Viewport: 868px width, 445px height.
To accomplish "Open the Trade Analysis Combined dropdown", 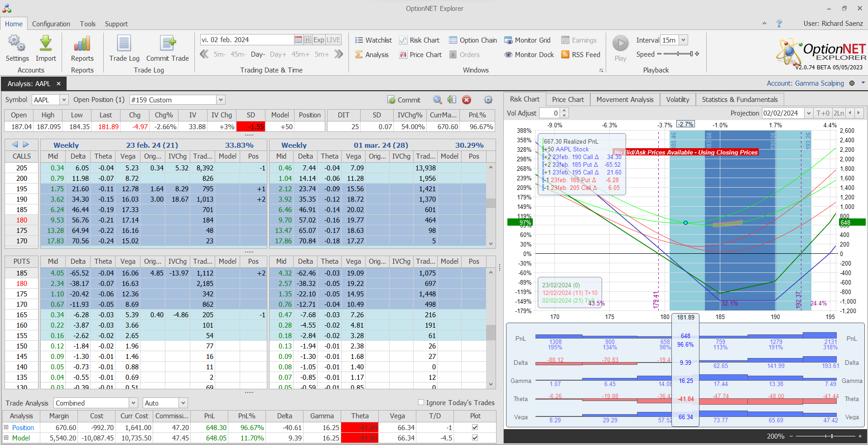I will tap(133, 403).
